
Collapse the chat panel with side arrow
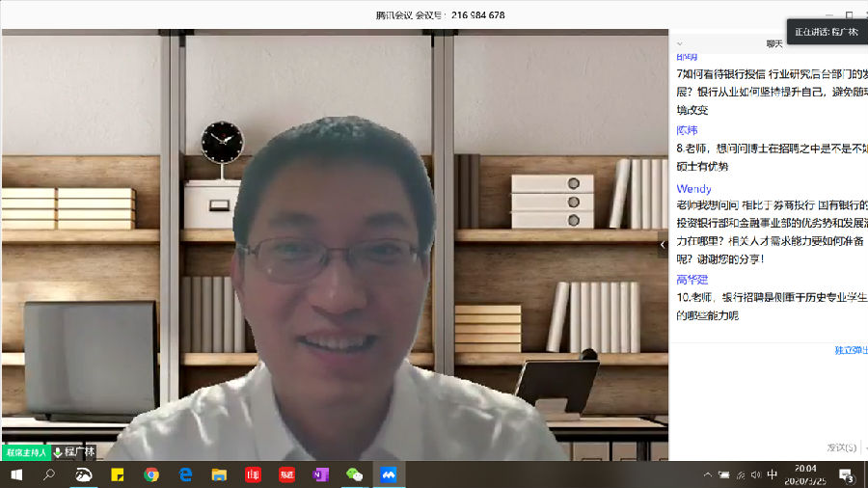click(x=662, y=245)
